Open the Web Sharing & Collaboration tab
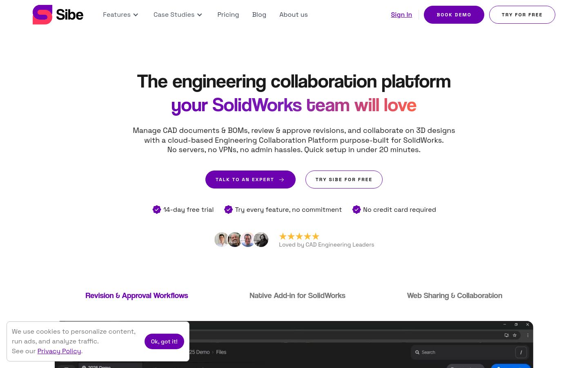This screenshot has width=588, height=368. [x=454, y=296]
